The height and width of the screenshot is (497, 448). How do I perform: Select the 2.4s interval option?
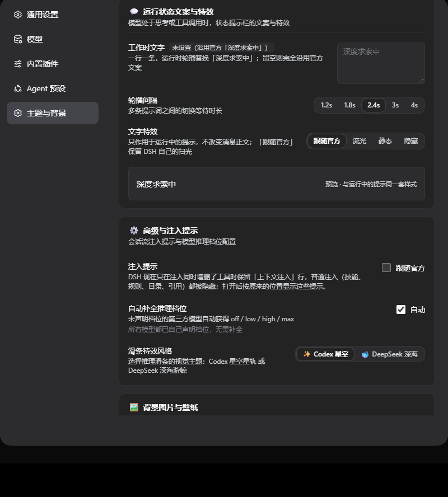click(374, 105)
